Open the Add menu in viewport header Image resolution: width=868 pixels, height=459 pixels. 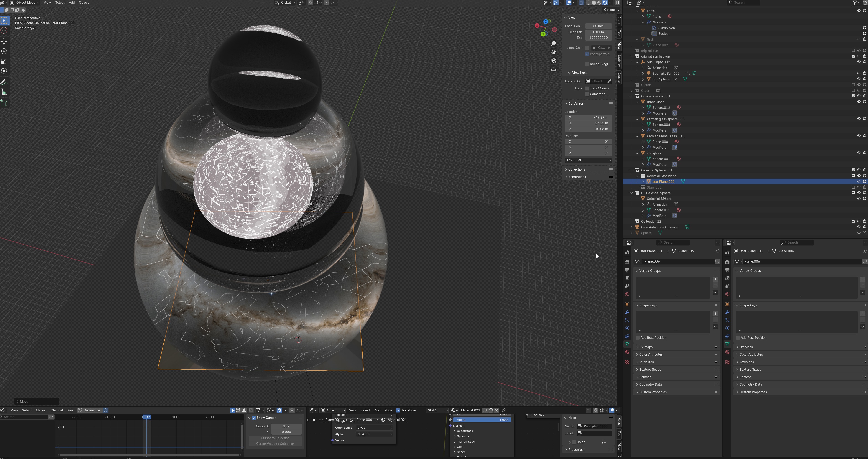click(x=72, y=2)
